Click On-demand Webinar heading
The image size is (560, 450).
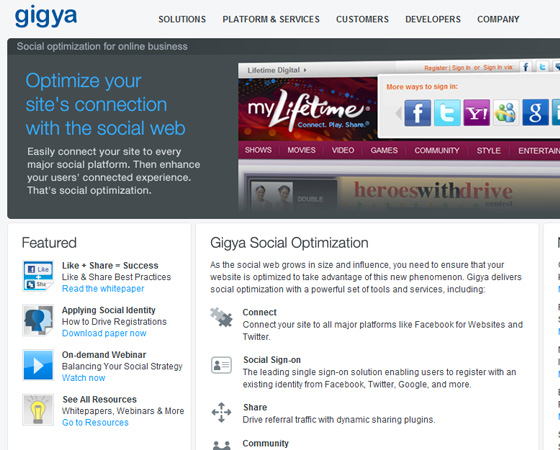[104, 355]
